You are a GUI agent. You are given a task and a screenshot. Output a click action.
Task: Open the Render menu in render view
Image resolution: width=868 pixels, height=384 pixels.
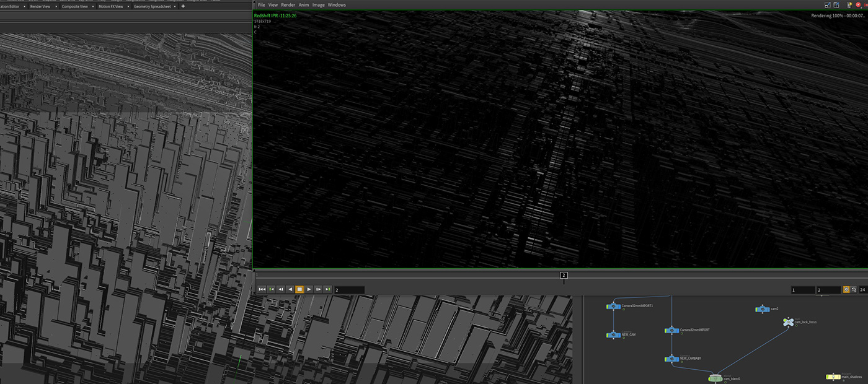[288, 5]
